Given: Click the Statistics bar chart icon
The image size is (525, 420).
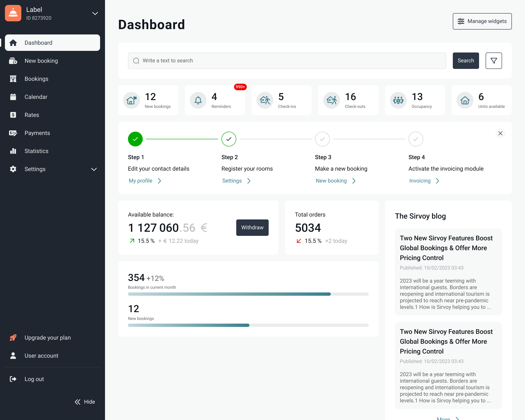Looking at the screenshot, I should click(x=13, y=151).
